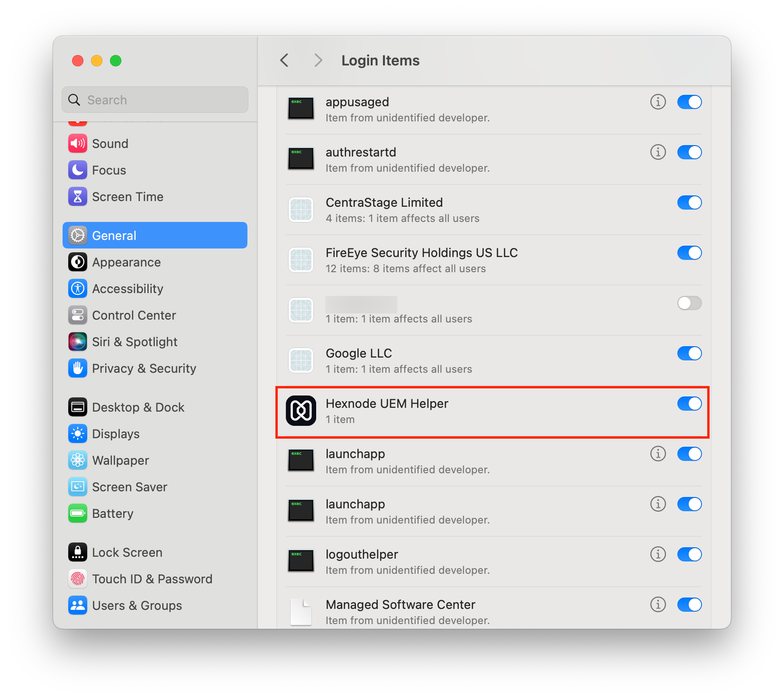Open Privacy & Security pane
The image size is (784, 699).
[155, 368]
